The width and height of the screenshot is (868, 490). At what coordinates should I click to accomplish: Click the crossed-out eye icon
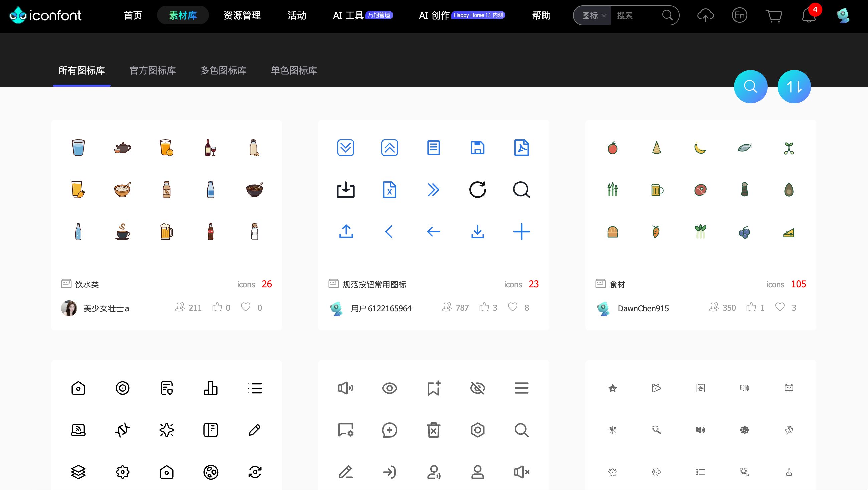coord(477,388)
